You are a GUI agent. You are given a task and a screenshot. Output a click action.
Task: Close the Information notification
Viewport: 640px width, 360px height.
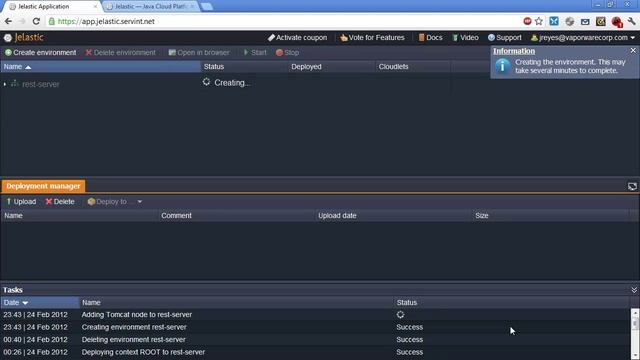(633, 50)
